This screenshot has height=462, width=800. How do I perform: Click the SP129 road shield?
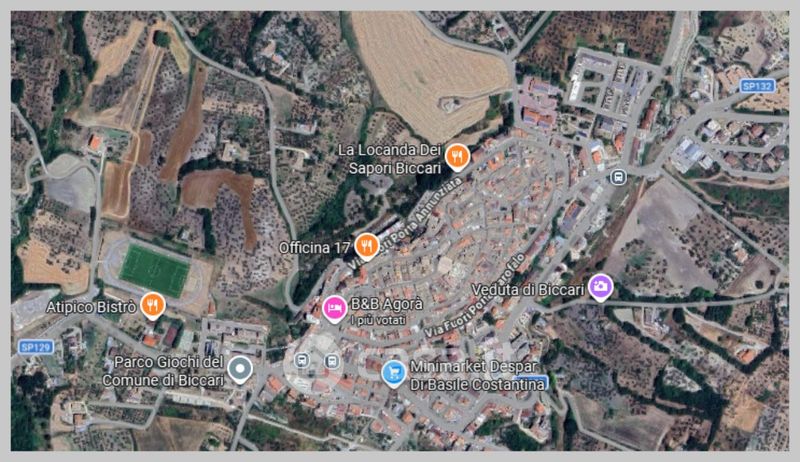(36, 347)
